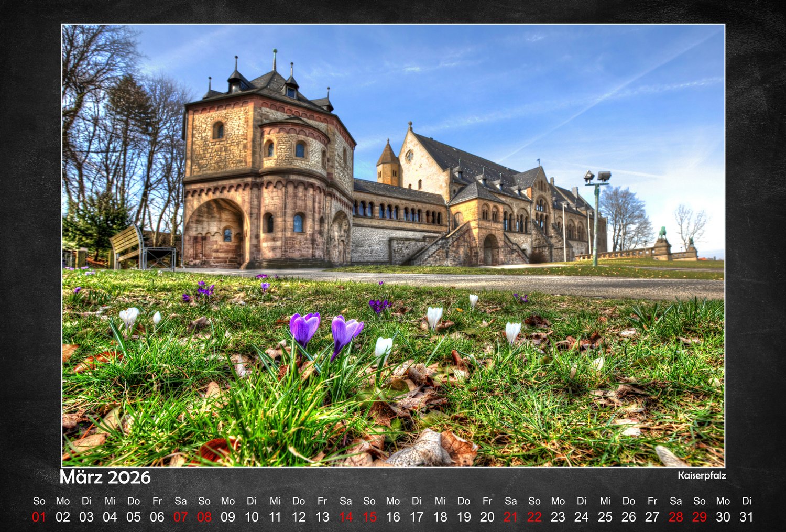
Task: Click date 06 in the calendar row
Action: pyautogui.click(x=157, y=517)
